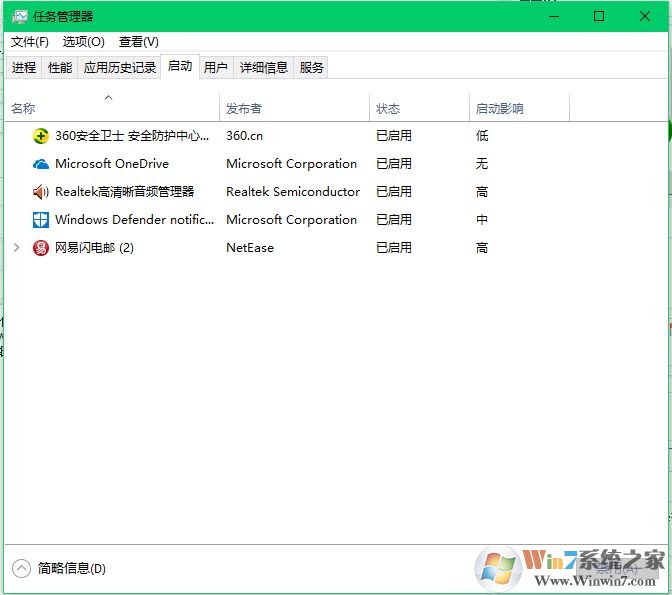672x595 pixels.
Task: Open the 文件(F) menu
Action: click(30, 42)
